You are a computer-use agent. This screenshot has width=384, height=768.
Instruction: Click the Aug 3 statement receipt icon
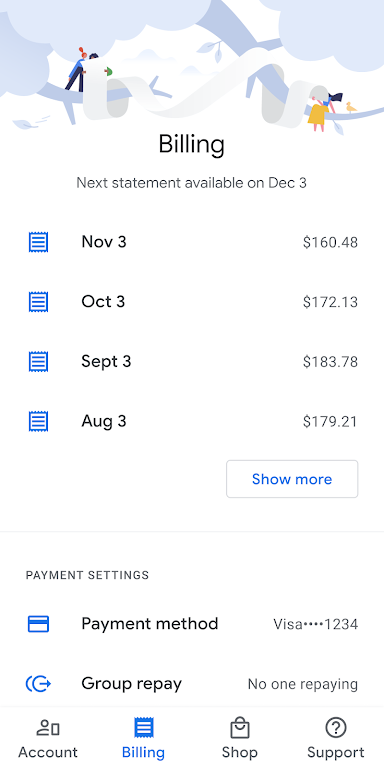coord(38,421)
